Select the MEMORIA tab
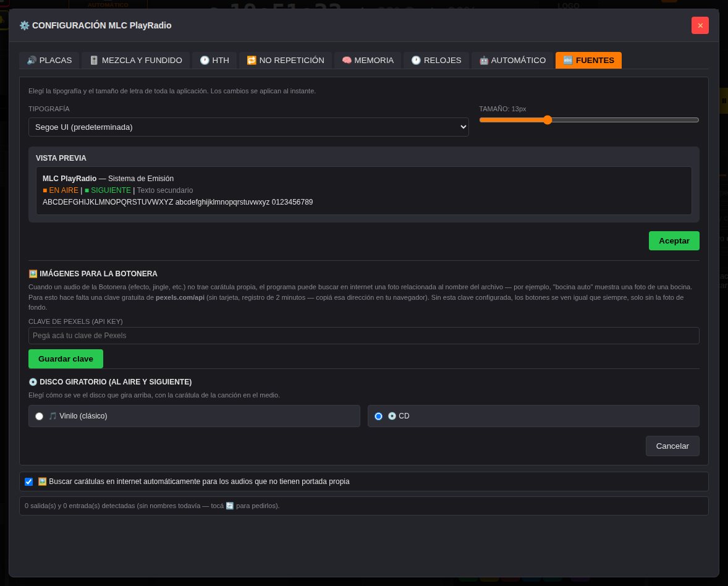Screen dimensions: 728x586 click(368, 61)
